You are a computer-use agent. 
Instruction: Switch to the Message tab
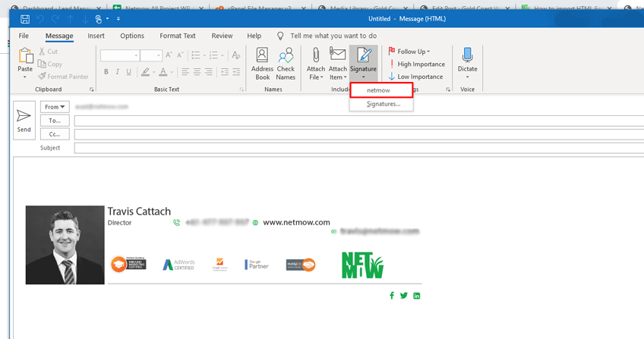tap(59, 36)
